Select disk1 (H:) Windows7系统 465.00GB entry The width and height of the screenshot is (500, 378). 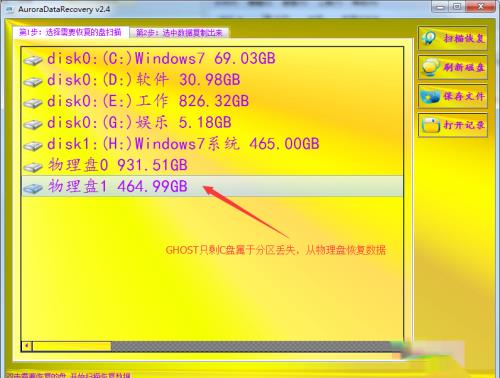point(212,144)
